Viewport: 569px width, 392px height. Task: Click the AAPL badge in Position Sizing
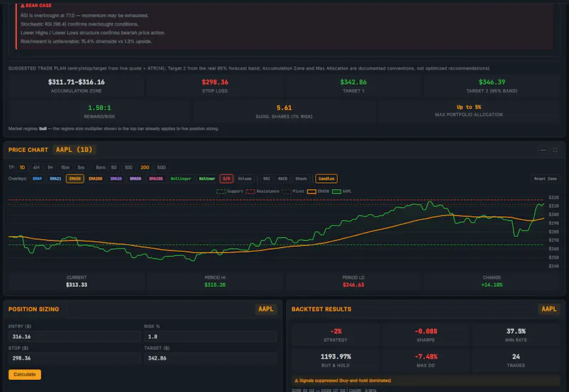tap(265, 309)
